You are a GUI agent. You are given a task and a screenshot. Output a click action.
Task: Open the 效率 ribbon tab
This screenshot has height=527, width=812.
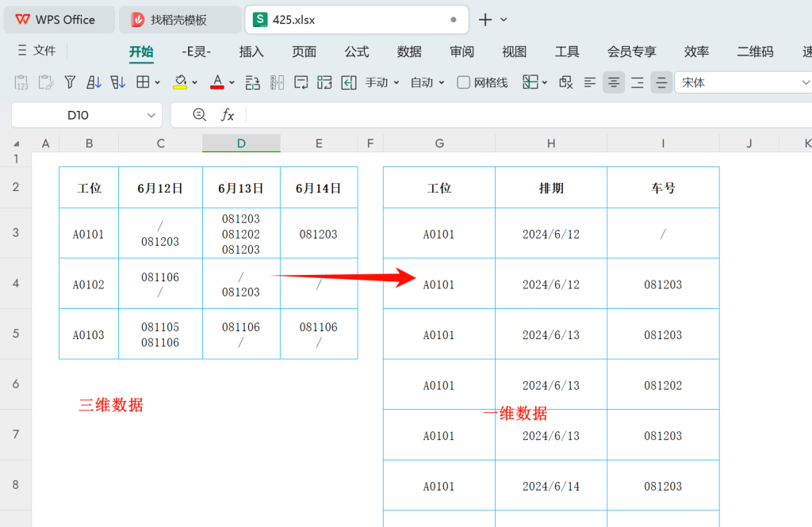pos(696,52)
